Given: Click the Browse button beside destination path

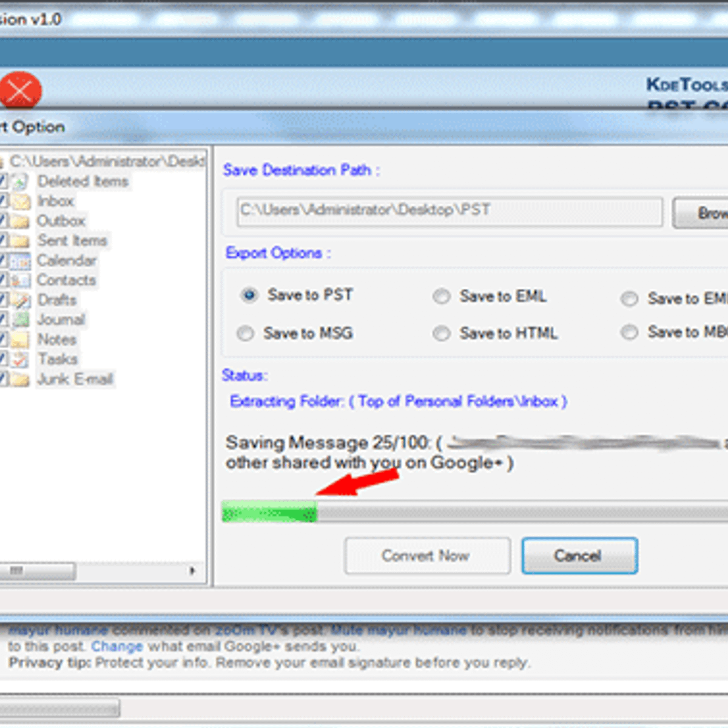Looking at the screenshot, I should [701, 213].
